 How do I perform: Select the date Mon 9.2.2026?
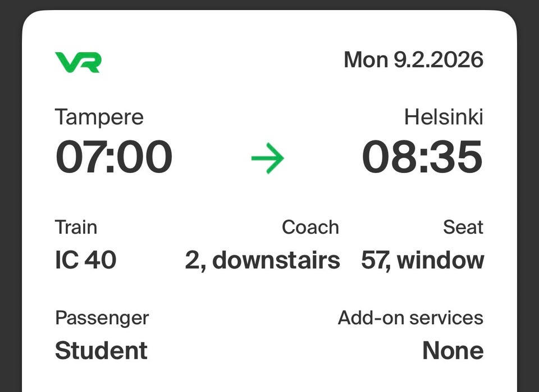[413, 60]
